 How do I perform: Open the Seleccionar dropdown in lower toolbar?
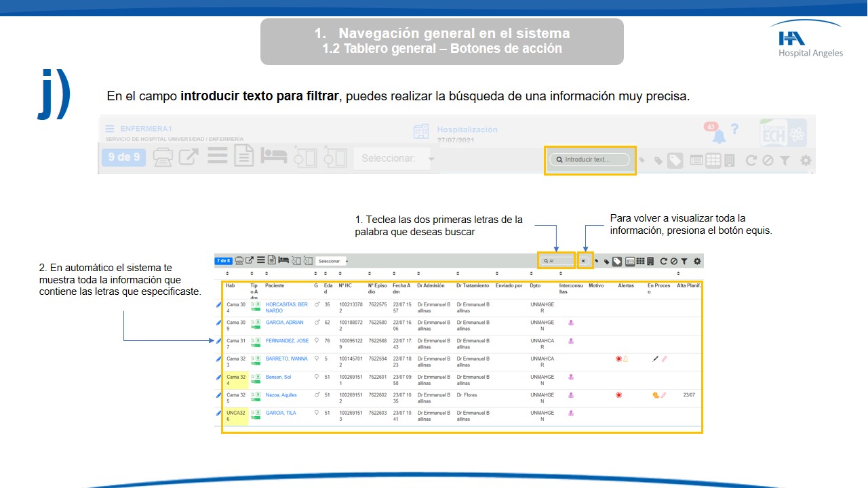coord(332,261)
